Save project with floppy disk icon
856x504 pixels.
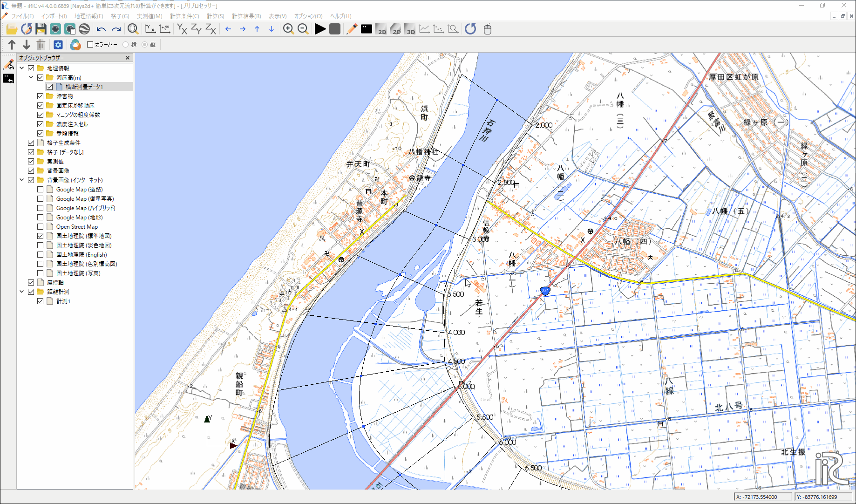pyautogui.click(x=41, y=29)
